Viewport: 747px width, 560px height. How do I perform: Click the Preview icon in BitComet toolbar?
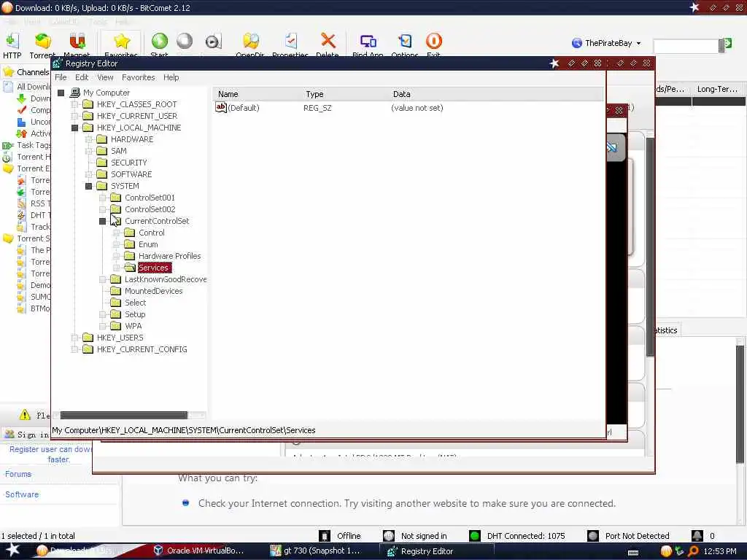[x=213, y=42]
